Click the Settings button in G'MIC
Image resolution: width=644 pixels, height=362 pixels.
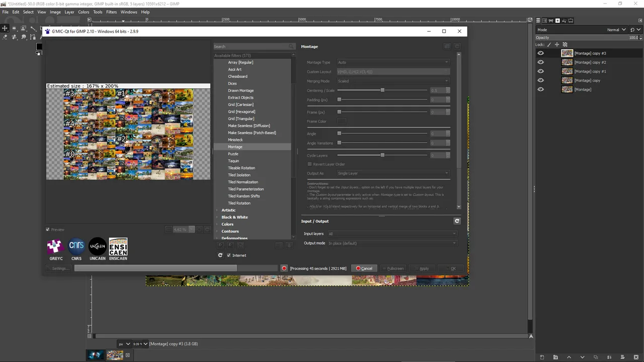pos(59,268)
